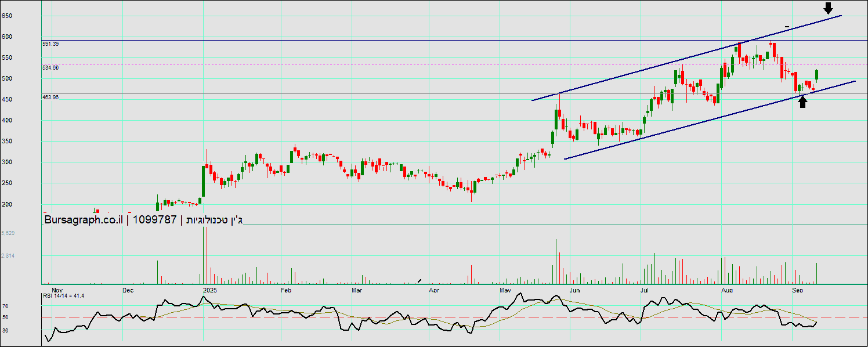Click the Sep label on the time axis
Screen dimensions: 868x347
pyautogui.click(x=797, y=290)
